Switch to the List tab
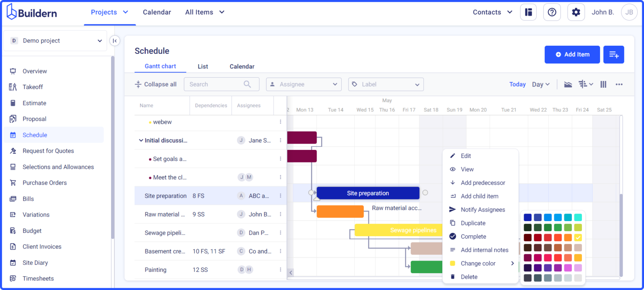Image resolution: width=644 pixels, height=290 pixels. point(203,66)
